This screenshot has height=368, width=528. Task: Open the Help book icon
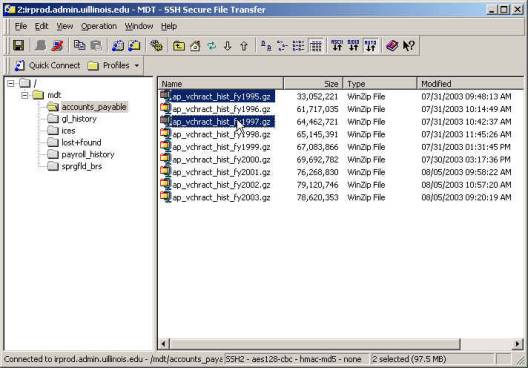tap(392, 45)
